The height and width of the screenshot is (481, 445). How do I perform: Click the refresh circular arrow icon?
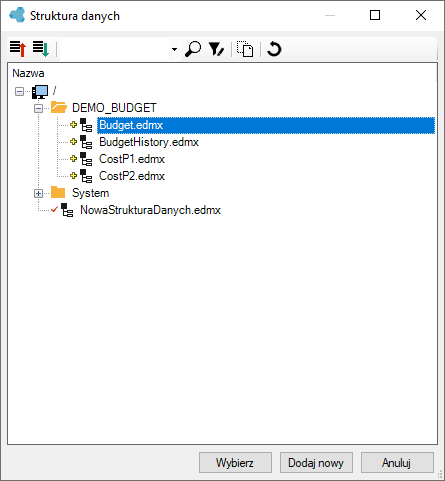(274, 49)
